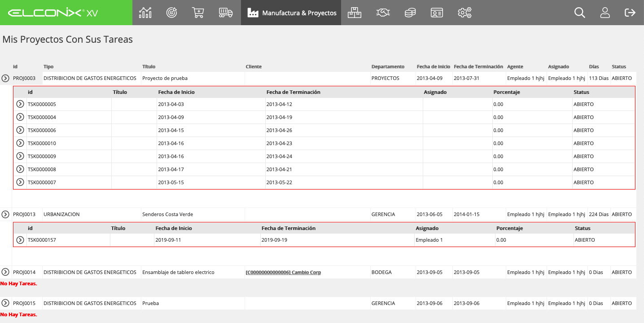
Task: Expand task TSK0000157 arrow
Action: [x=20, y=240]
